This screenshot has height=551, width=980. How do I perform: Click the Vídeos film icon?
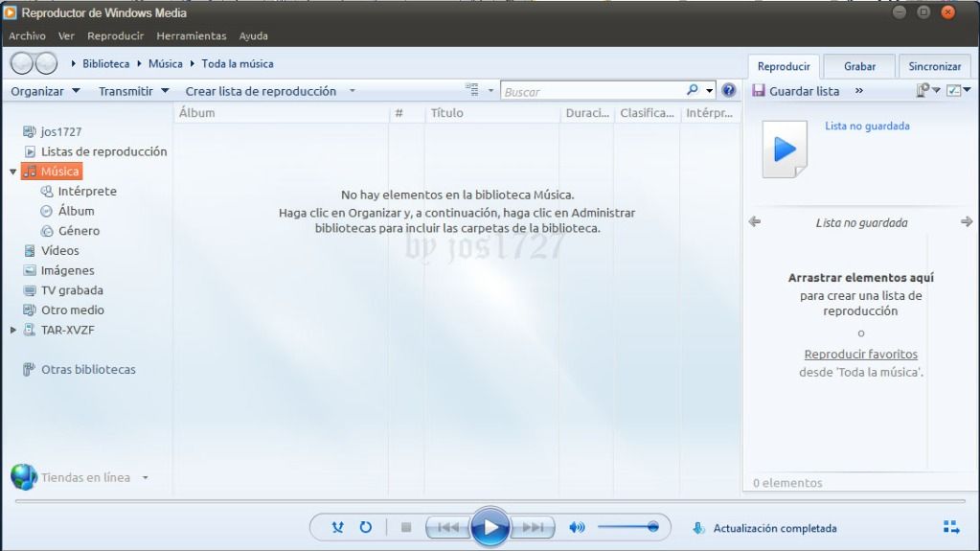[x=30, y=251]
